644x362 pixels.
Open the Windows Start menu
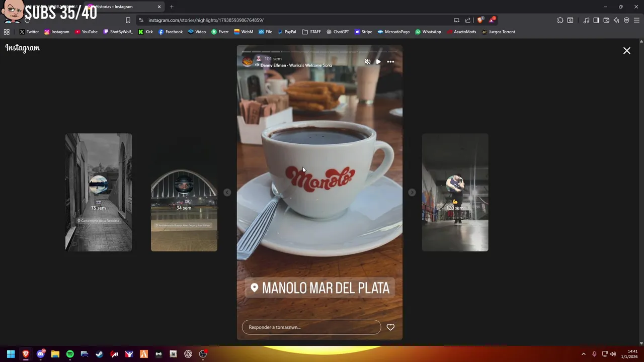coord(11,354)
